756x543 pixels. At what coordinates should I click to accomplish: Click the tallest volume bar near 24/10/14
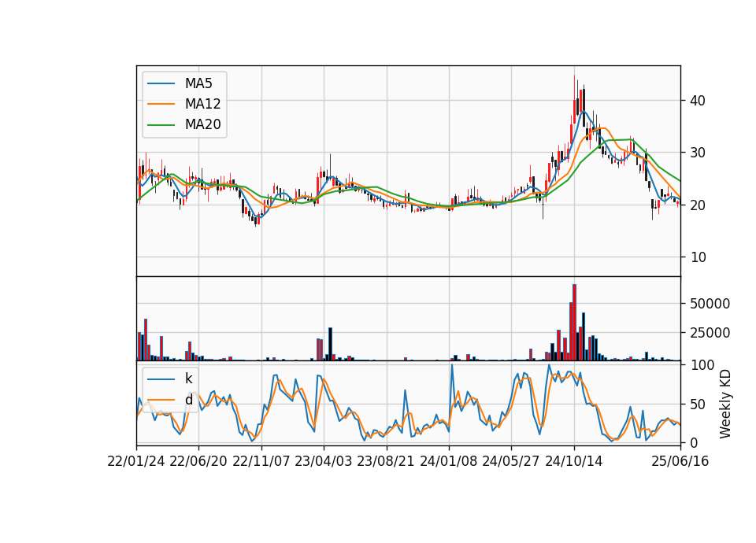(574, 323)
